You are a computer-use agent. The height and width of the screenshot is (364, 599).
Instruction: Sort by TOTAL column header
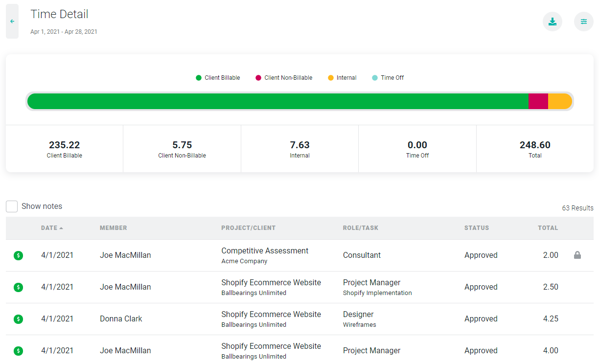[548, 228]
